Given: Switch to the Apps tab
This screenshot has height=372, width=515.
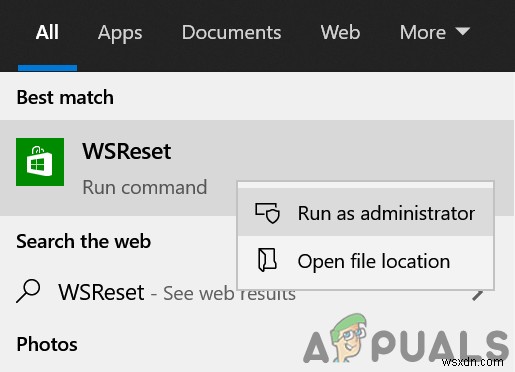Looking at the screenshot, I should coord(120,33).
